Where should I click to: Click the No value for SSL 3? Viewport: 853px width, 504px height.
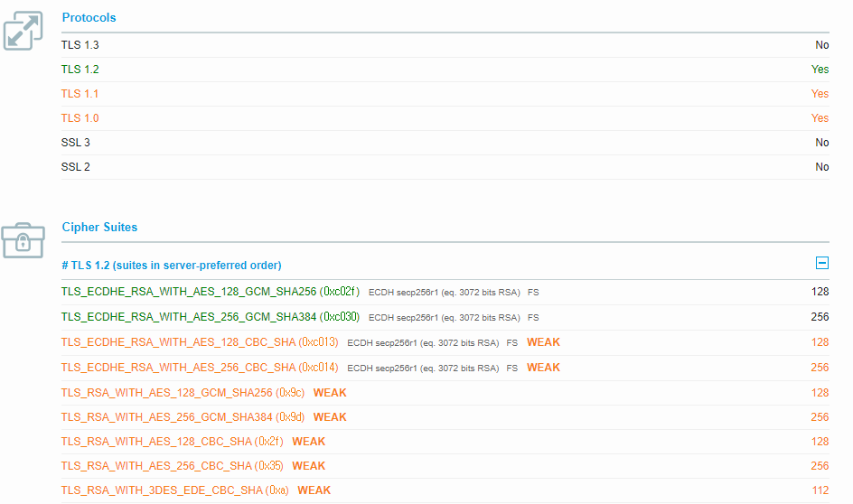click(x=821, y=143)
